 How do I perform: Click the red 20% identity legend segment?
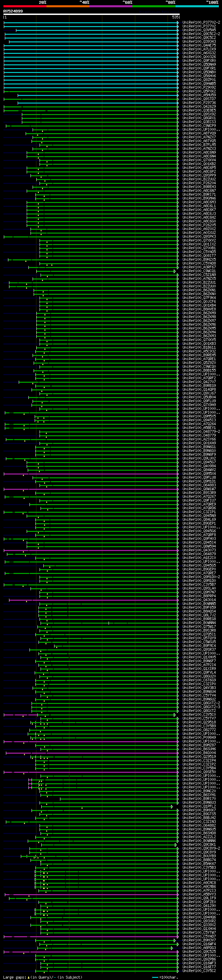[x=25, y=6]
